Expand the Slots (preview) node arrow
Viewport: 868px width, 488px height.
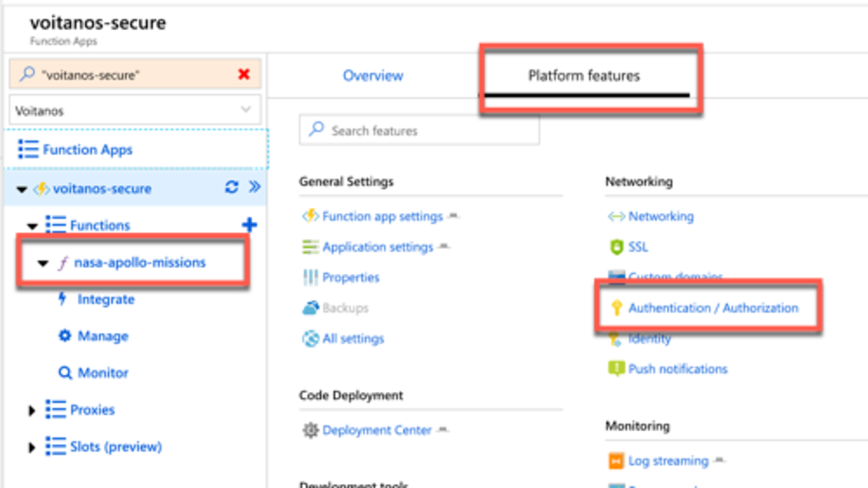(32, 447)
